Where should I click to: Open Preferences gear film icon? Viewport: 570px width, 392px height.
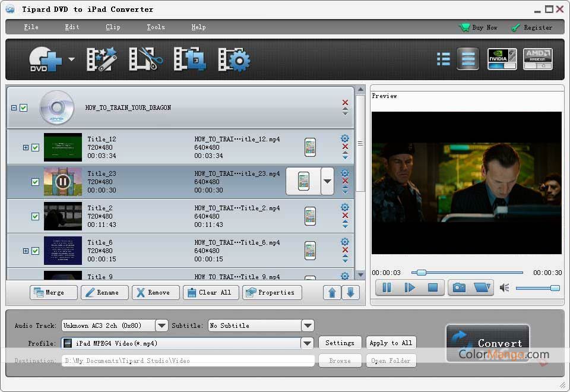(234, 59)
